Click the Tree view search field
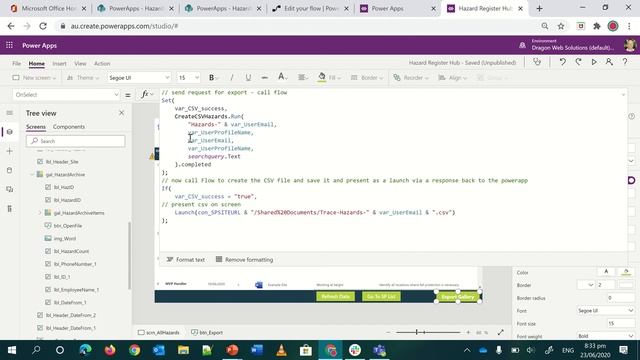640x360 pixels. pos(76,141)
